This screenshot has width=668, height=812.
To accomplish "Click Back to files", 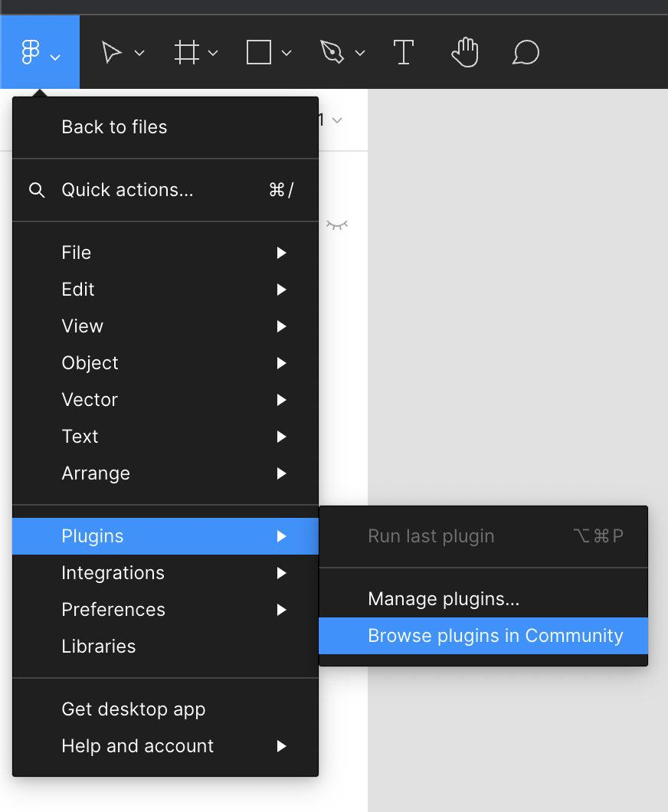I will coord(114,127).
